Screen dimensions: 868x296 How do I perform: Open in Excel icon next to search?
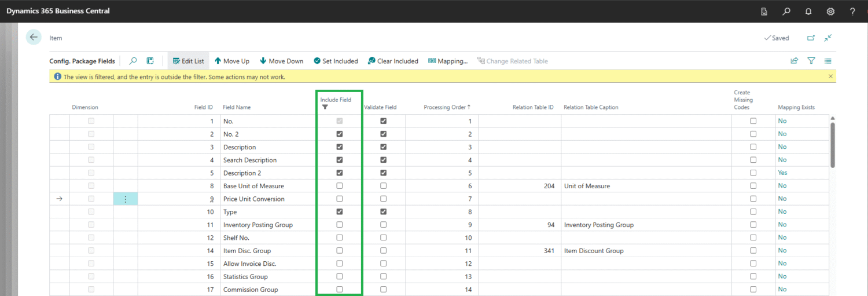tap(150, 61)
